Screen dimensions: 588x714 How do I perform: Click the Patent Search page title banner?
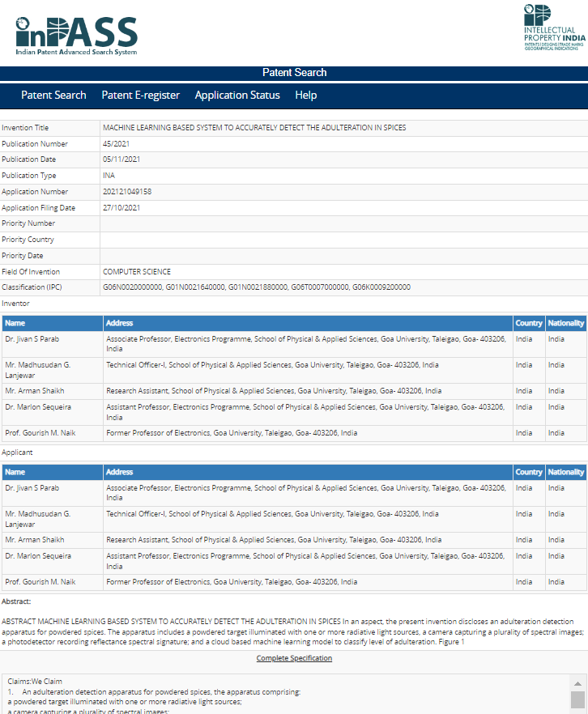294,73
